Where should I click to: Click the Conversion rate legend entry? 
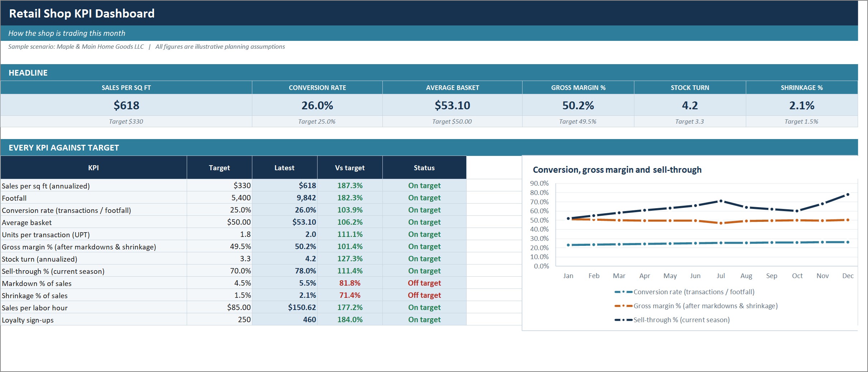(x=685, y=292)
